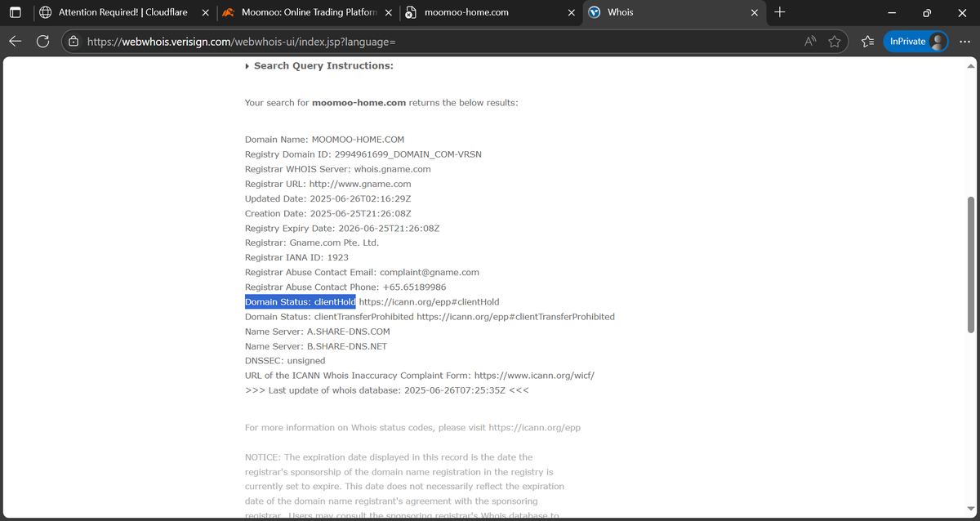Image resolution: width=980 pixels, height=521 pixels.
Task: Click Registrar IANA ID 1923 line
Action: (296, 257)
